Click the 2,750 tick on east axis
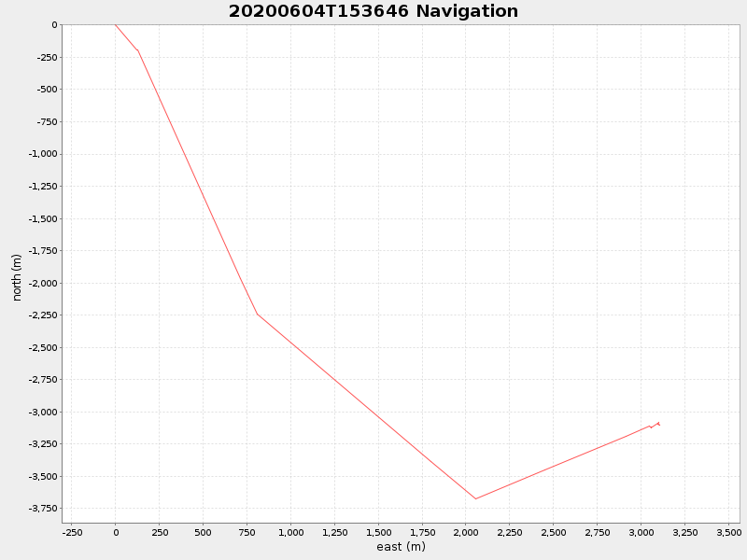This screenshot has height=560, width=747. 598,532
